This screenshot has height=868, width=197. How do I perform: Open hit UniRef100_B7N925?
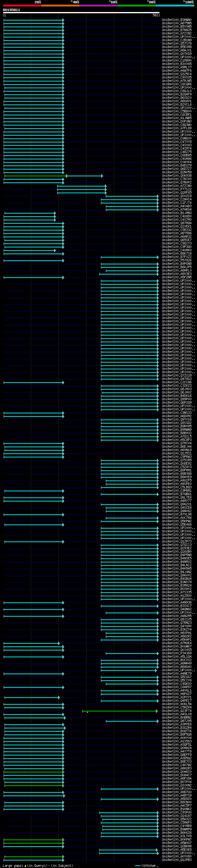coord(177,30)
